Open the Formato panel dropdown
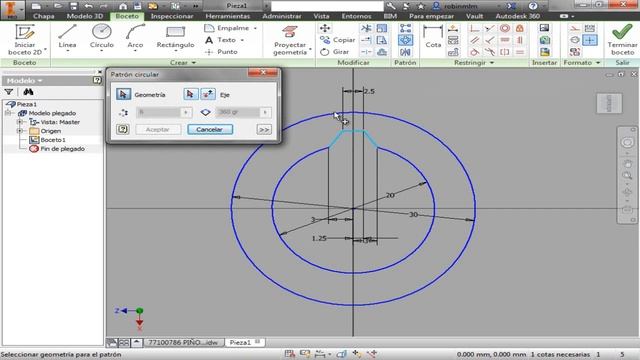 (598, 63)
